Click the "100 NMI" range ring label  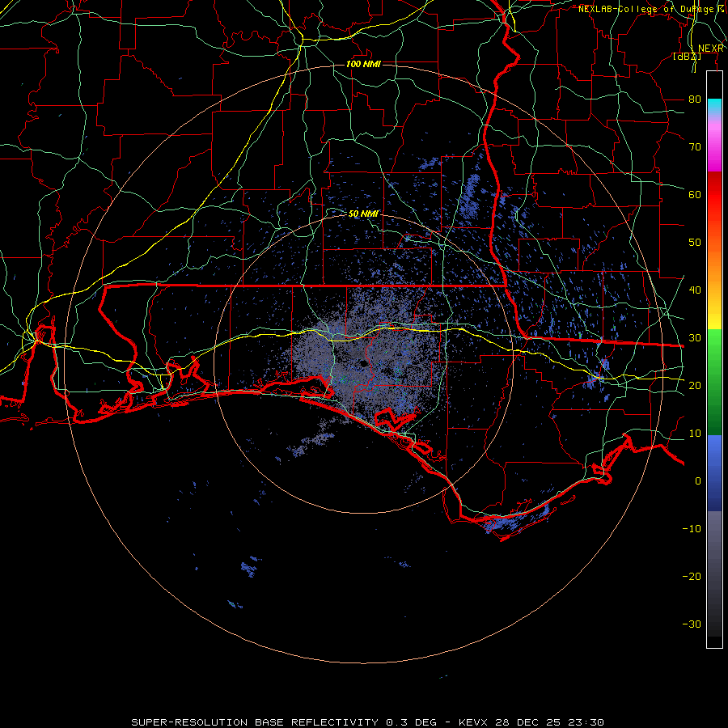tap(363, 64)
